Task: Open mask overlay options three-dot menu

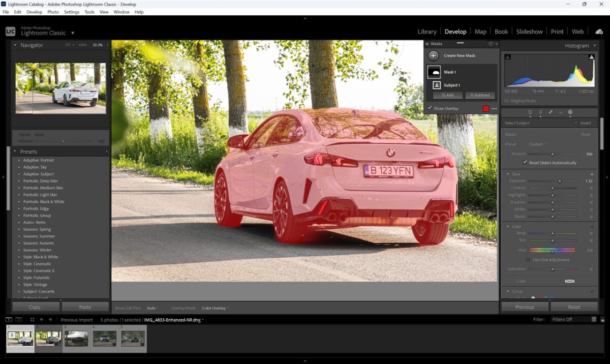Action: (494, 108)
